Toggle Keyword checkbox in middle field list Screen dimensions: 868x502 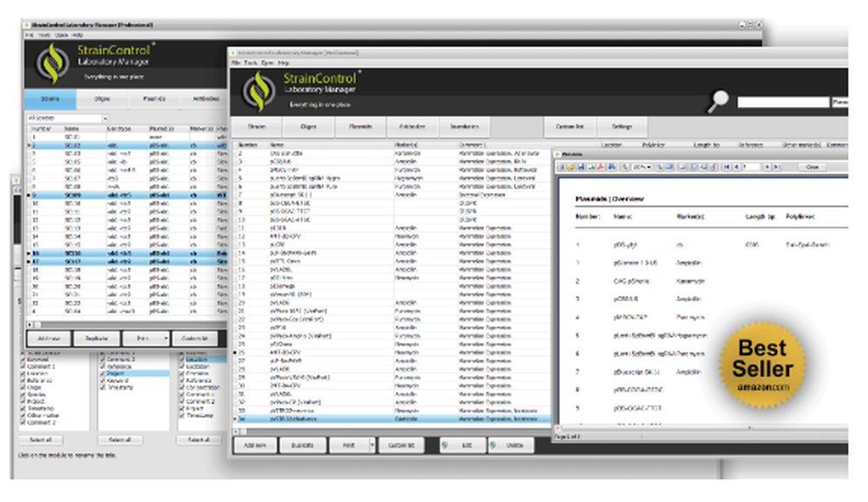pos(103,380)
